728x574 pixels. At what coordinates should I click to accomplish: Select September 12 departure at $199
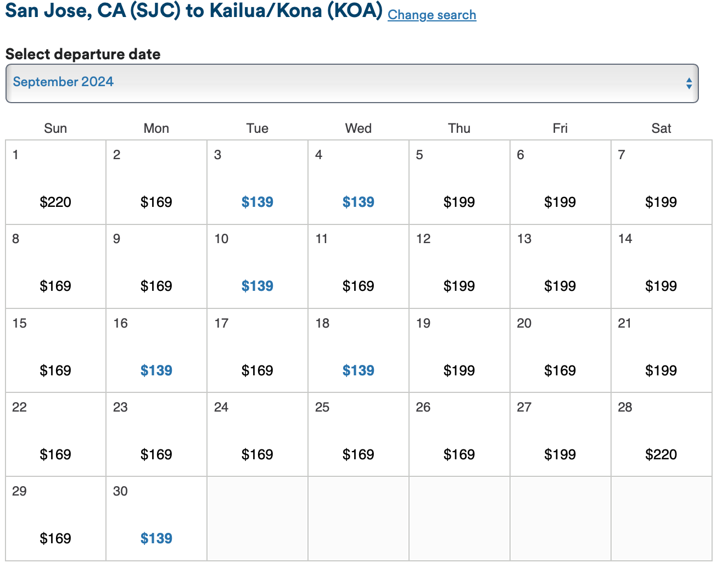click(459, 286)
